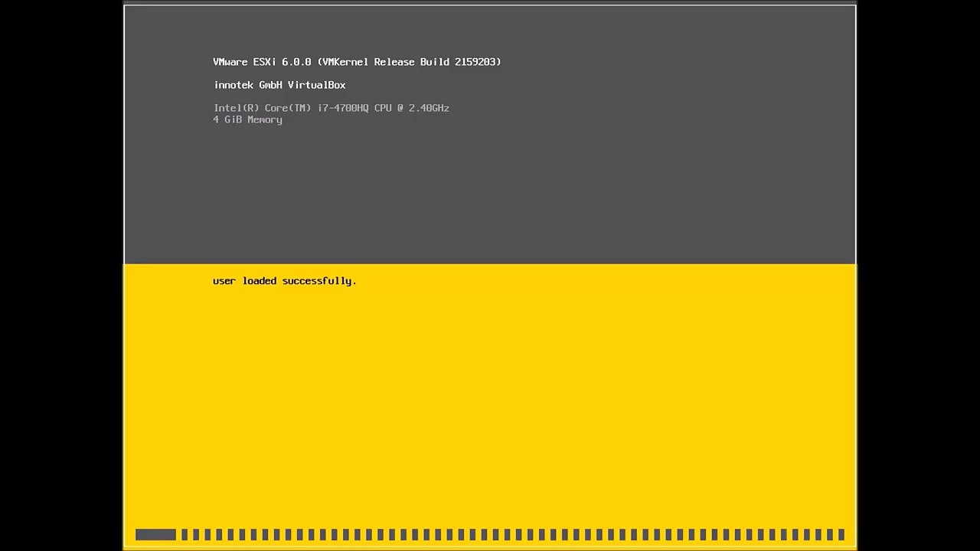Click the filled segment of the boot progress bar
This screenshot has height=551, width=980.
pyautogui.click(x=155, y=535)
